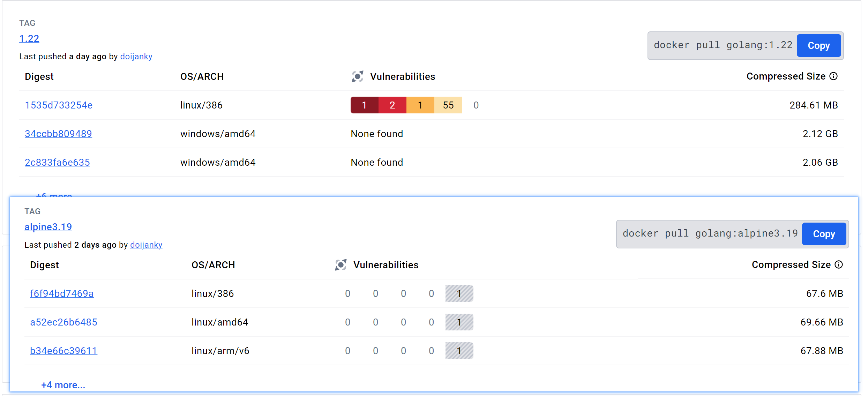The image size is (868, 396).
Task: Click the docker pull golang:1.22 command text
Action: pos(723,45)
